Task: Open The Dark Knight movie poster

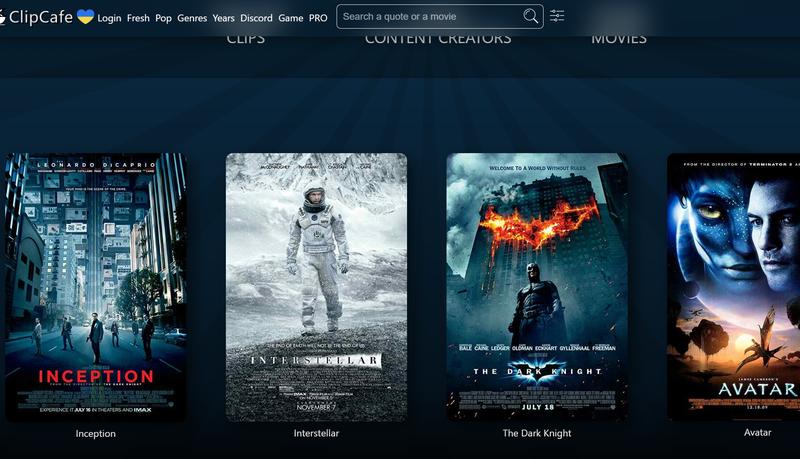Action: coord(537,287)
